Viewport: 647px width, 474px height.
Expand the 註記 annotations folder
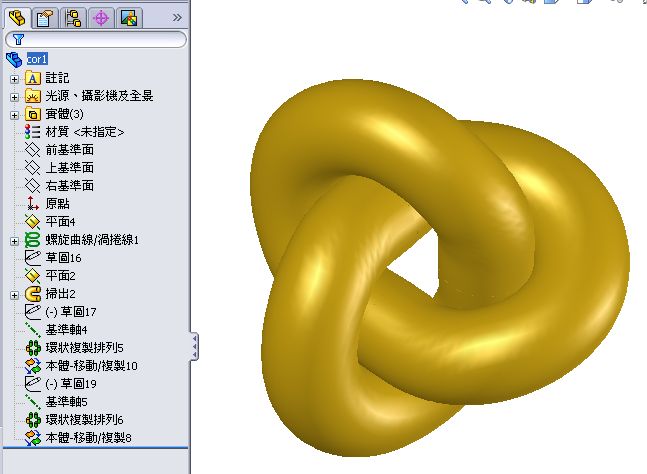[x=14, y=79]
